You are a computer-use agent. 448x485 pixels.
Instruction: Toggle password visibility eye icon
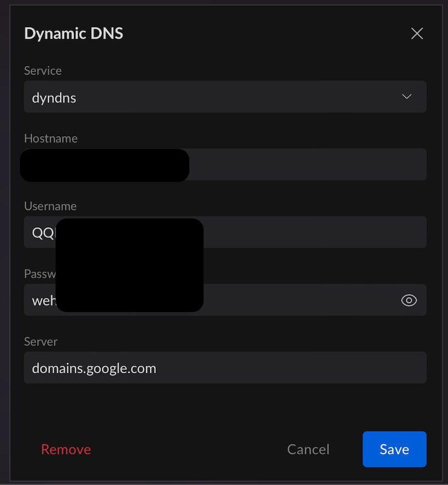click(x=409, y=300)
